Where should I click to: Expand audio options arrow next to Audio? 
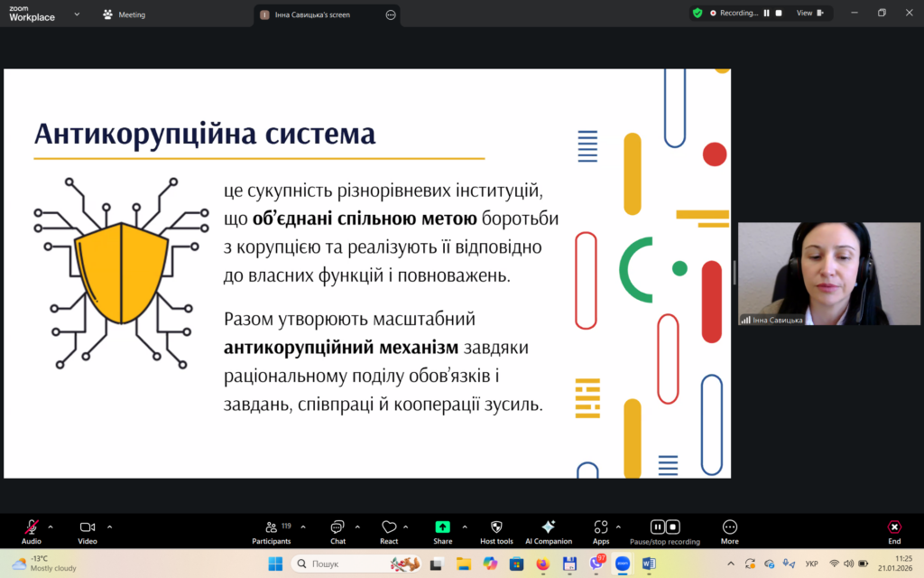click(51, 526)
